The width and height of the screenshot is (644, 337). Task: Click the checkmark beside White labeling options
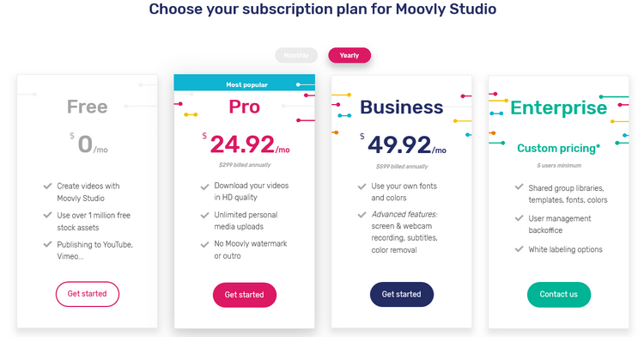pos(519,249)
